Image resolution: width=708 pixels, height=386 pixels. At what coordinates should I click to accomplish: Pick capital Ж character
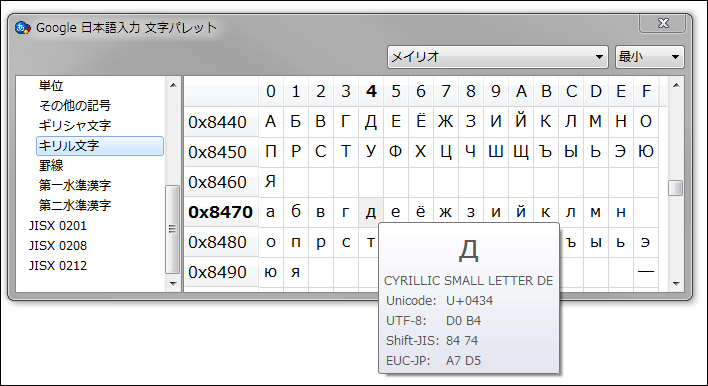coord(446,122)
